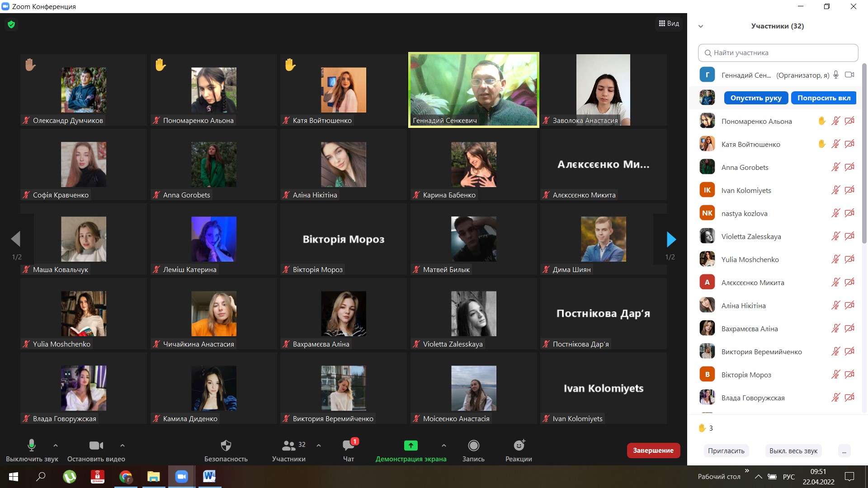Open the more options ellipsis button
The image size is (868, 488).
tap(844, 451)
